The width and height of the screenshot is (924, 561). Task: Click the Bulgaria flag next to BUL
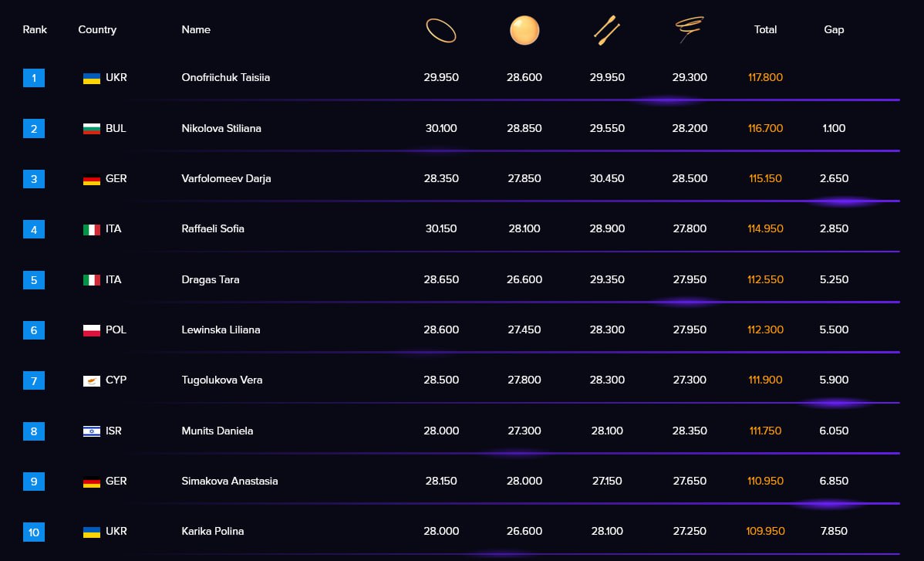(x=91, y=128)
